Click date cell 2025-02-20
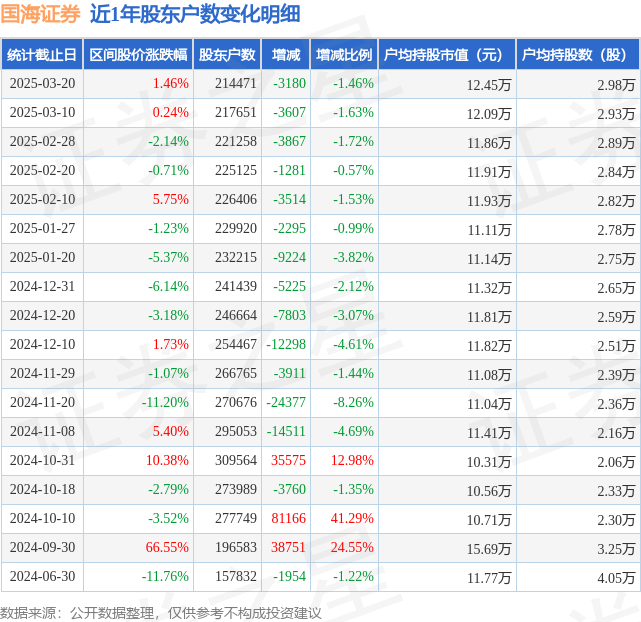Viewport: 641px width, 622px height. point(43,170)
